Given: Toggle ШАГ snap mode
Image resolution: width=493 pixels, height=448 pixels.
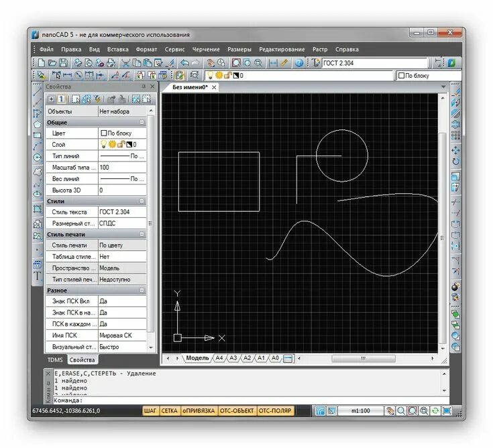Looking at the screenshot, I should coord(150,410).
